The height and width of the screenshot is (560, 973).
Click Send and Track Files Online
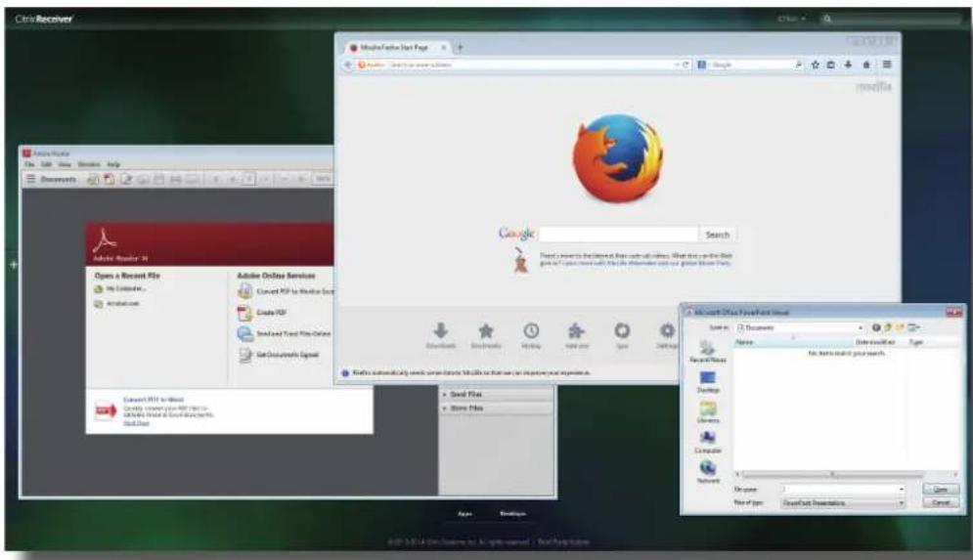[x=285, y=333]
